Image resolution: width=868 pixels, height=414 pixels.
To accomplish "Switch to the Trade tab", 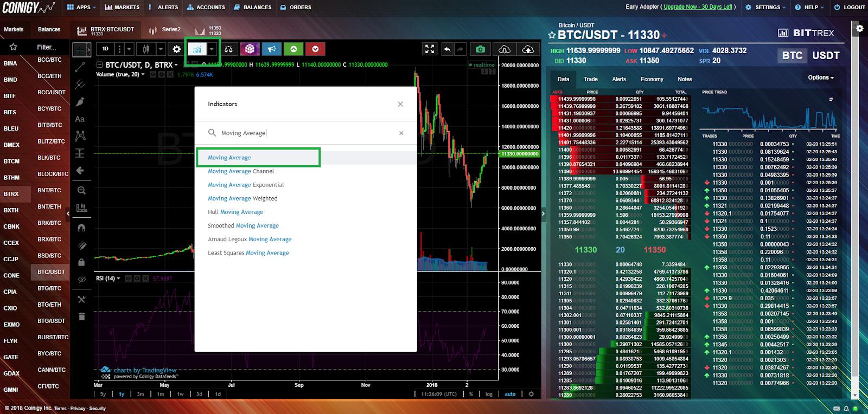I will click(591, 79).
